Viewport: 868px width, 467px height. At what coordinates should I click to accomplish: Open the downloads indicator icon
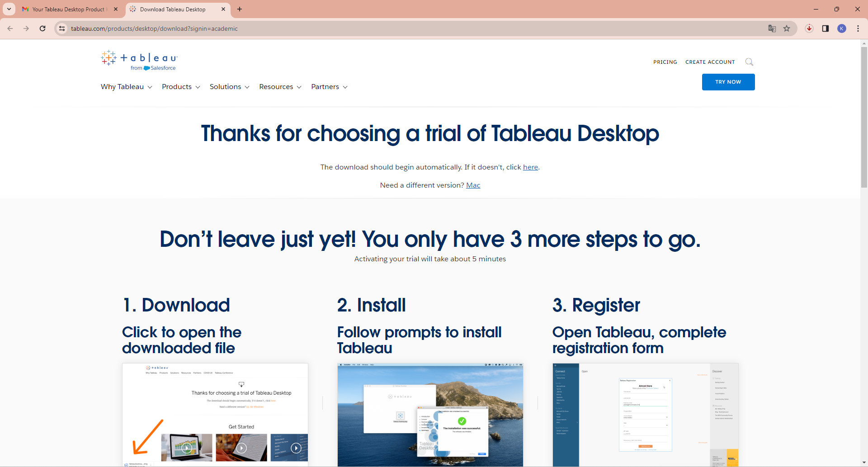click(809, 28)
